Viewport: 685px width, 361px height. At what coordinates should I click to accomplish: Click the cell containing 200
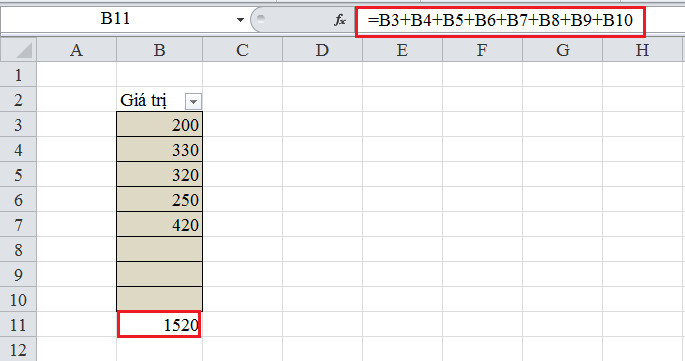(159, 125)
